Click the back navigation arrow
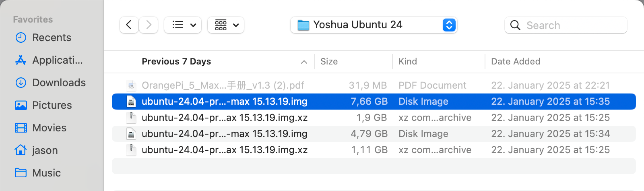 tap(129, 25)
